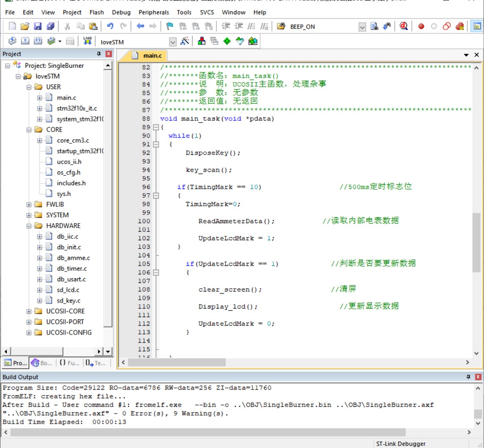Open the Project menu

[72, 12]
